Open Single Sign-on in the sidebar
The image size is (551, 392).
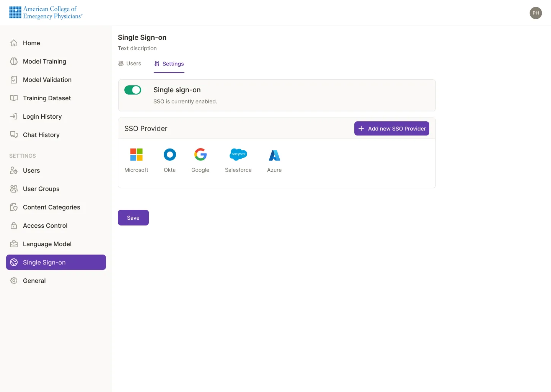pos(56,262)
